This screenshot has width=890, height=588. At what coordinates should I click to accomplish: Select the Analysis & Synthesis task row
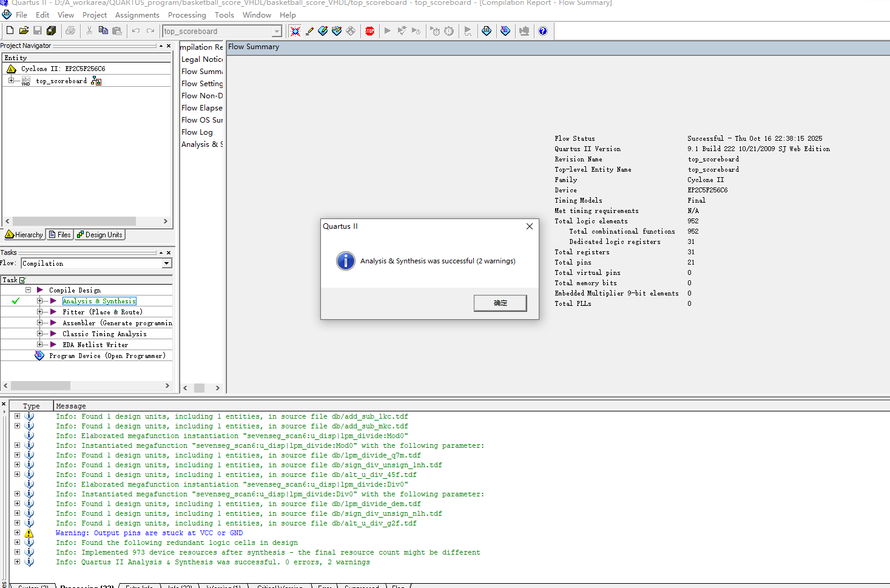[99, 301]
